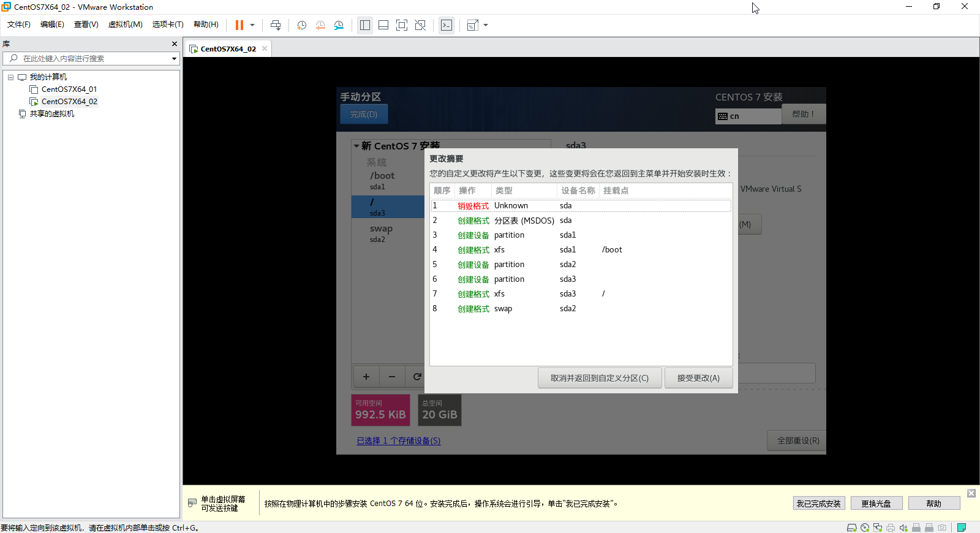Click the 操作 column header
The image size is (980, 533).
[x=473, y=191]
